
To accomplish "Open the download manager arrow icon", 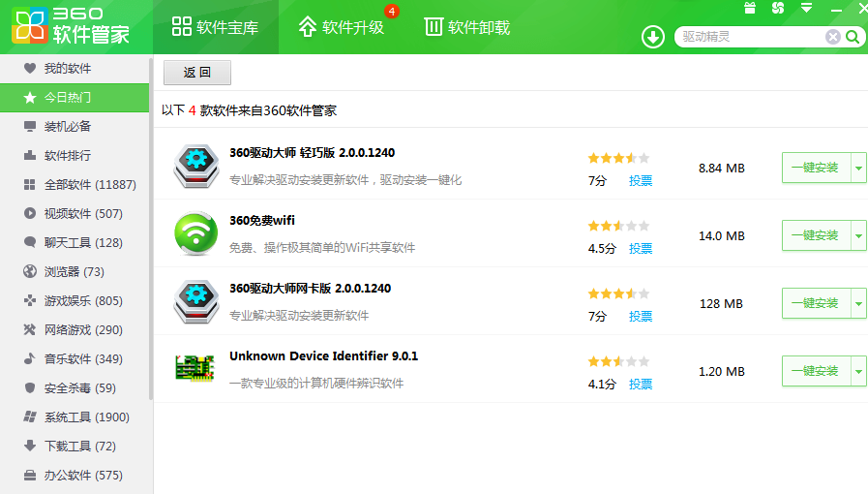I will coord(653,37).
